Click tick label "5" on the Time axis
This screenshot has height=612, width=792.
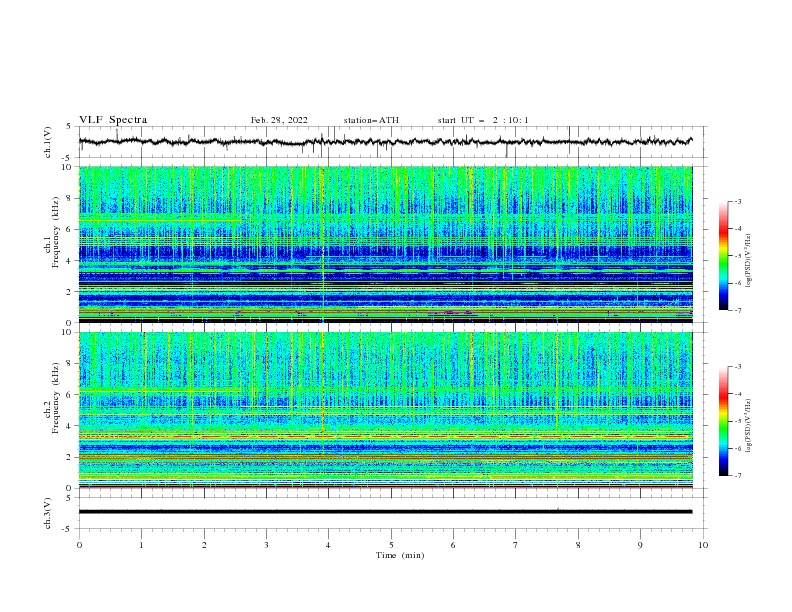pos(391,545)
